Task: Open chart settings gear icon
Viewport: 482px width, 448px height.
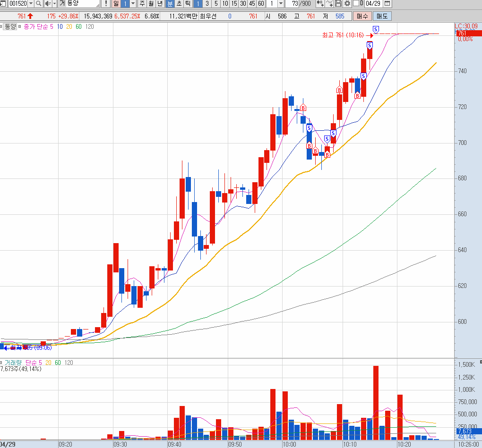Action: [347, 4]
